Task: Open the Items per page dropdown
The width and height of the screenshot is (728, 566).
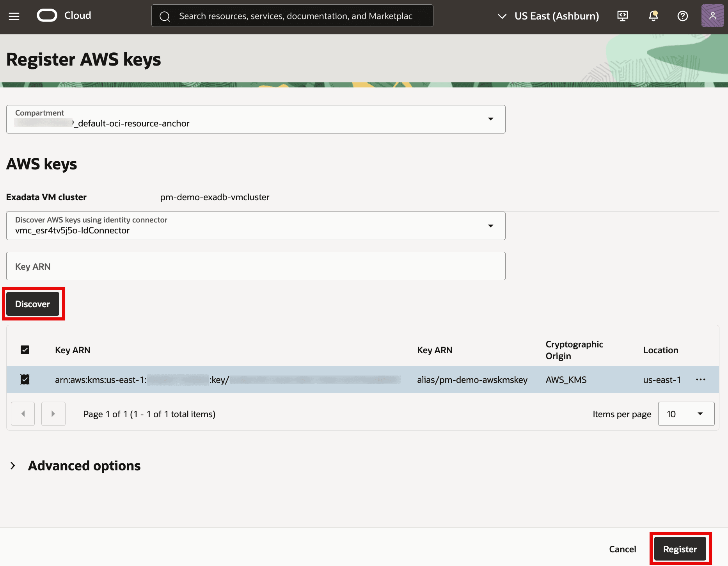Action: 686,414
